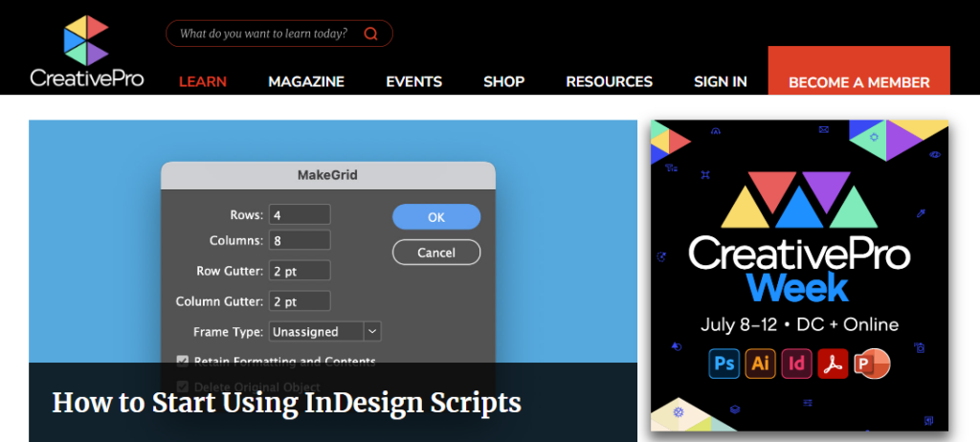Click the Photoshop Ps icon in ad

(723, 363)
